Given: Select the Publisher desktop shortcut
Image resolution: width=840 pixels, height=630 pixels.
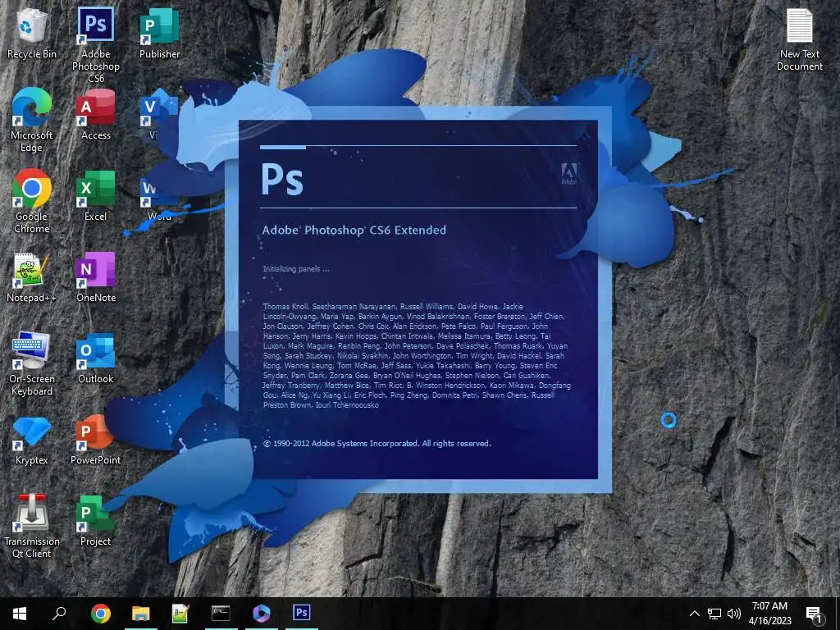Looking at the screenshot, I should [160, 33].
